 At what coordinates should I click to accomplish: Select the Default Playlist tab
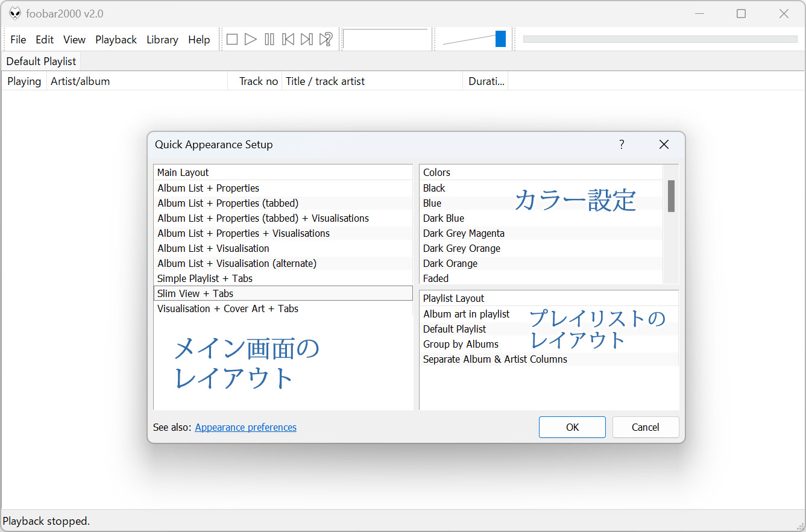coord(41,61)
